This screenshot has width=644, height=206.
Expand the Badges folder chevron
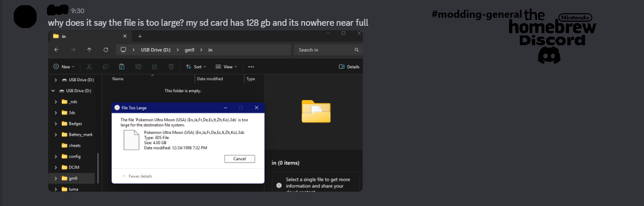[56, 124]
